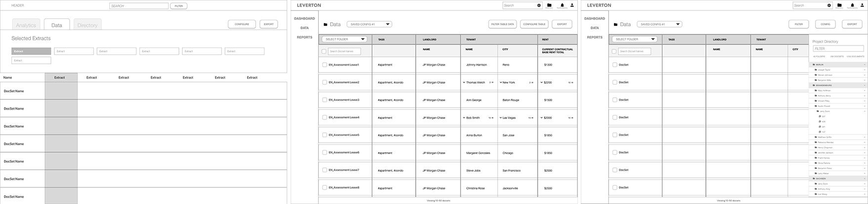Switch to the Directory tab in left wireframe
The image size is (868, 204).
(x=87, y=25)
